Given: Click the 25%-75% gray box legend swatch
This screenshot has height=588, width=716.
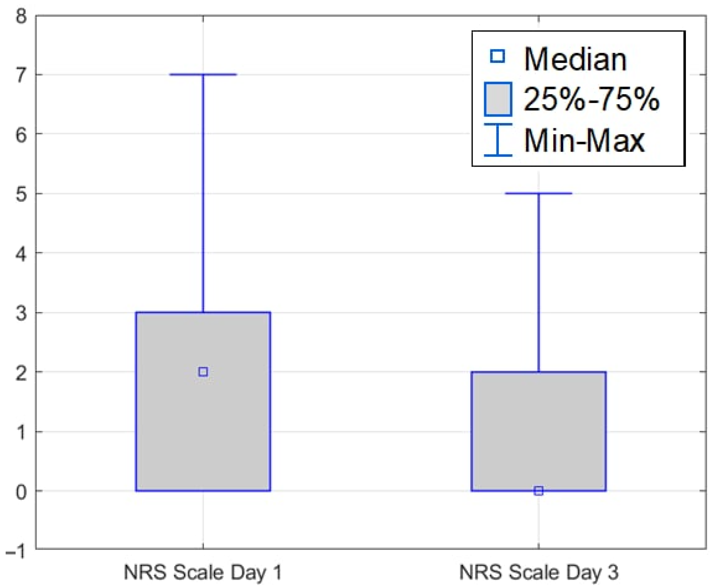Looking at the screenshot, I should (x=498, y=99).
